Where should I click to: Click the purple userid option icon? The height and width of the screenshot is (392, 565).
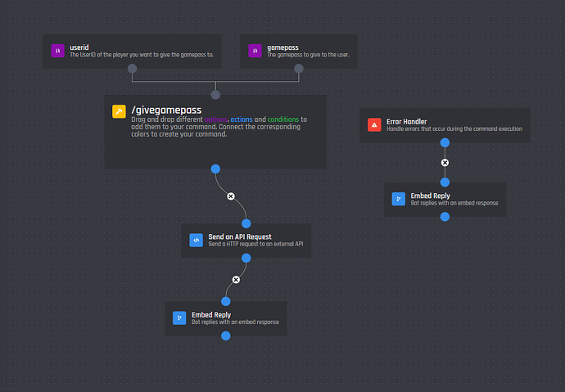coord(57,51)
